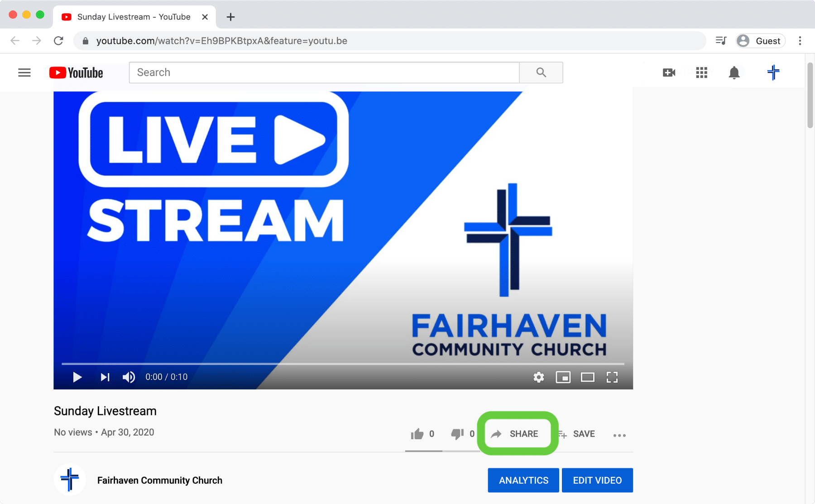This screenshot has width=815, height=504.
Task: Click the No views • Apr 30, 2020 text
Action: 104,432
